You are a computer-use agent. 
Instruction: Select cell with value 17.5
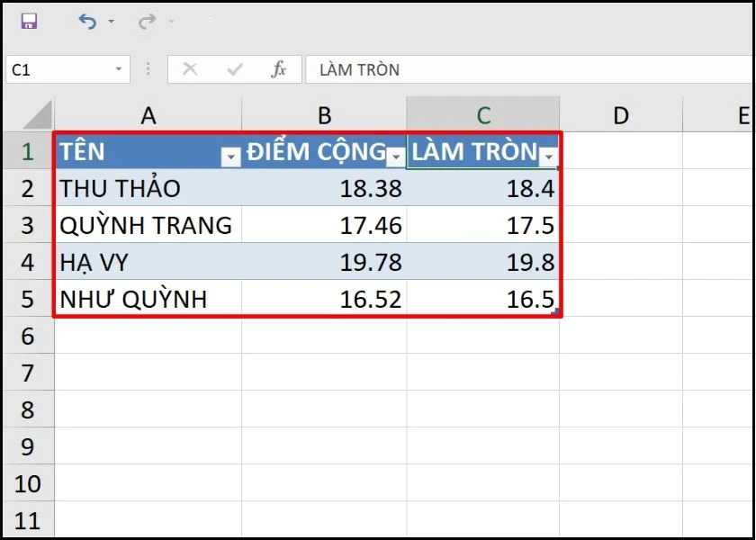pos(483,225)
